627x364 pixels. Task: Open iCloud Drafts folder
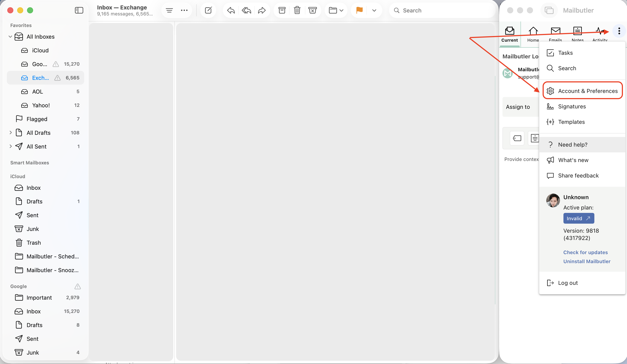coord(46,201)
